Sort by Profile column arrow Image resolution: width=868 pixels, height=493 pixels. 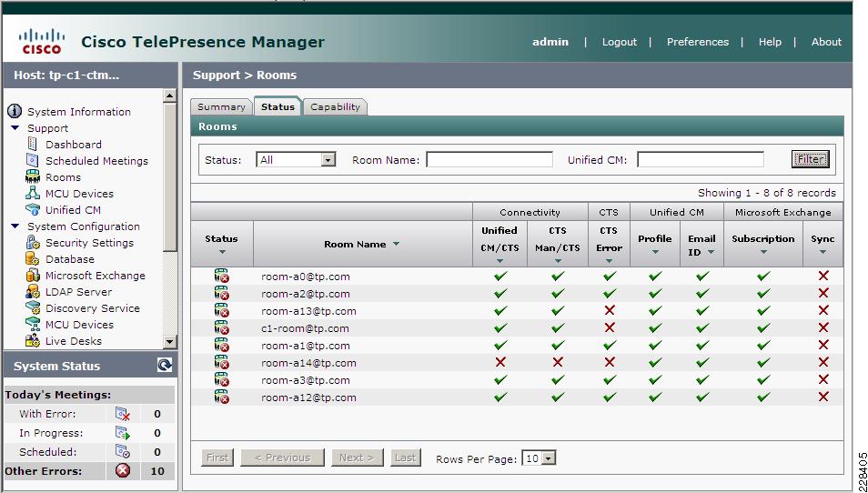click(655, 252)
